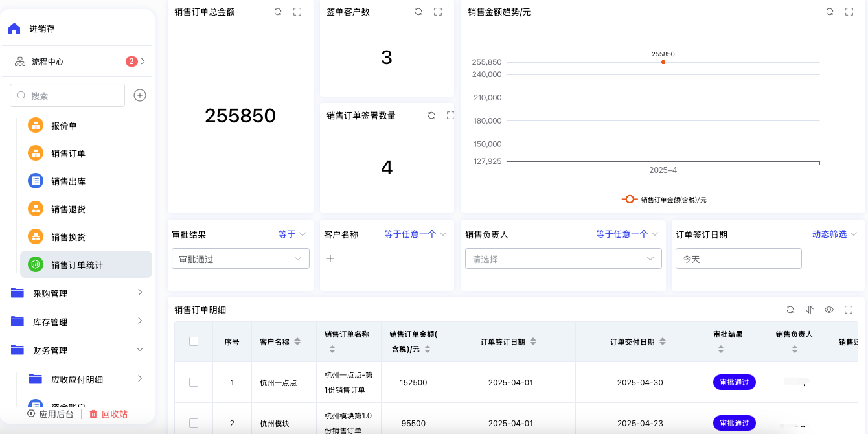Click the red 2 badge on 流程中心

tap(131, 62)
